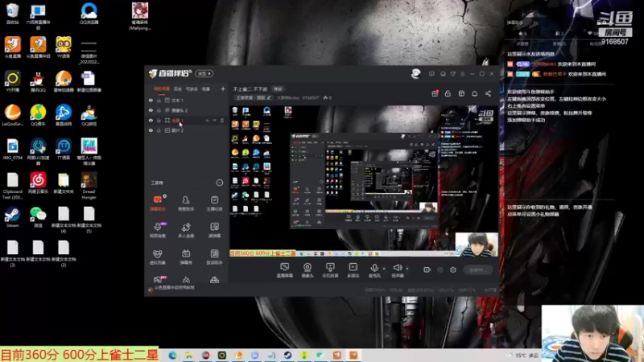Viewport: 644px width, 362px height.
Task: Open the streaming settings gear
Action: click(453, 269)
